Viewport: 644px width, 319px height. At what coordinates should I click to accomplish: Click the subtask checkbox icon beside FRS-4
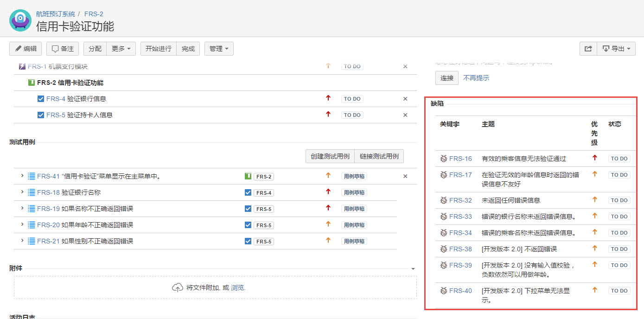coord(40,99)
